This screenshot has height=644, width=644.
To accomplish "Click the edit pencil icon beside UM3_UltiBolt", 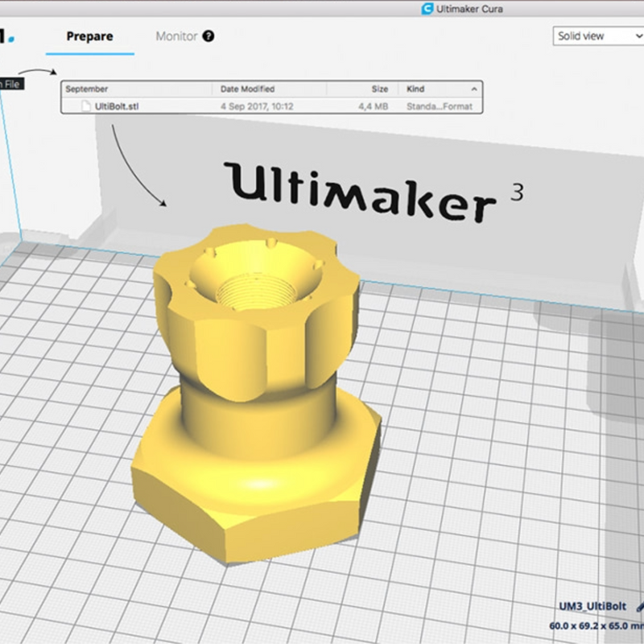I will pyautogui.click(x=640, y=606).
